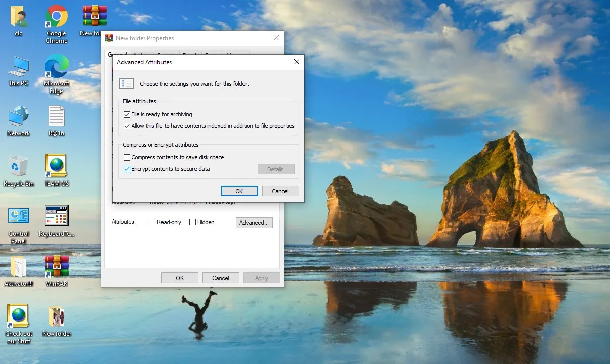The height and width of the screenshot is (364, 610).
Task: Open the Aktivator!!! application
Action: [18, 266]
